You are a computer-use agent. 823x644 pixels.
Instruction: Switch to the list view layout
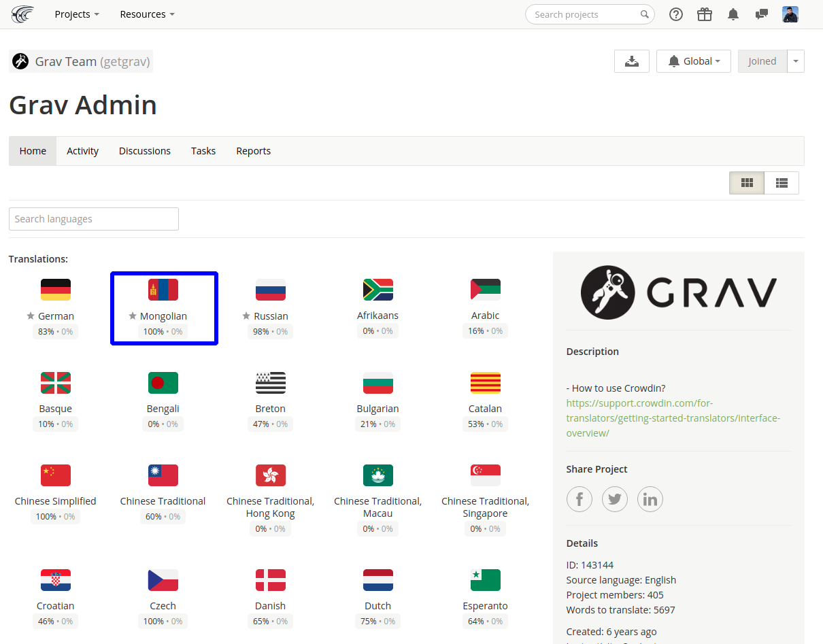782,183
